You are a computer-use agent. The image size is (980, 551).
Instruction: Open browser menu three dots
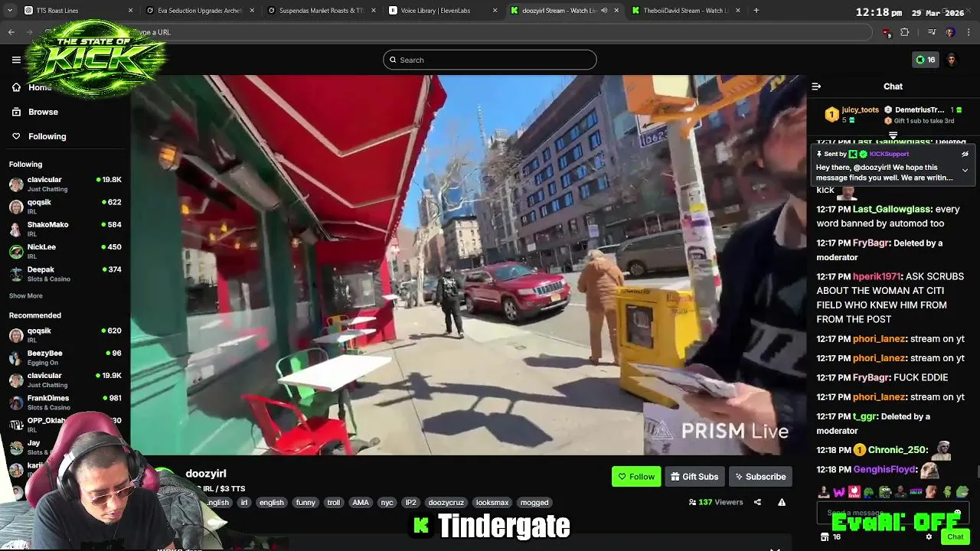point(969,32)
